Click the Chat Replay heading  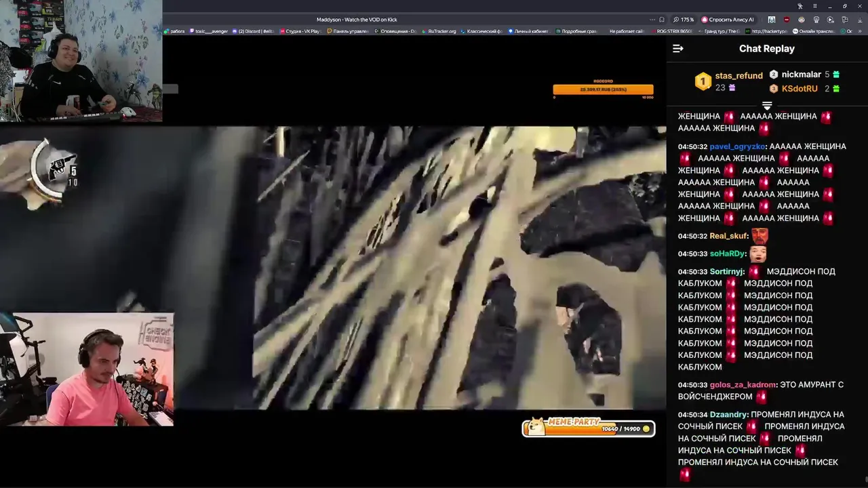click(767, 49)
